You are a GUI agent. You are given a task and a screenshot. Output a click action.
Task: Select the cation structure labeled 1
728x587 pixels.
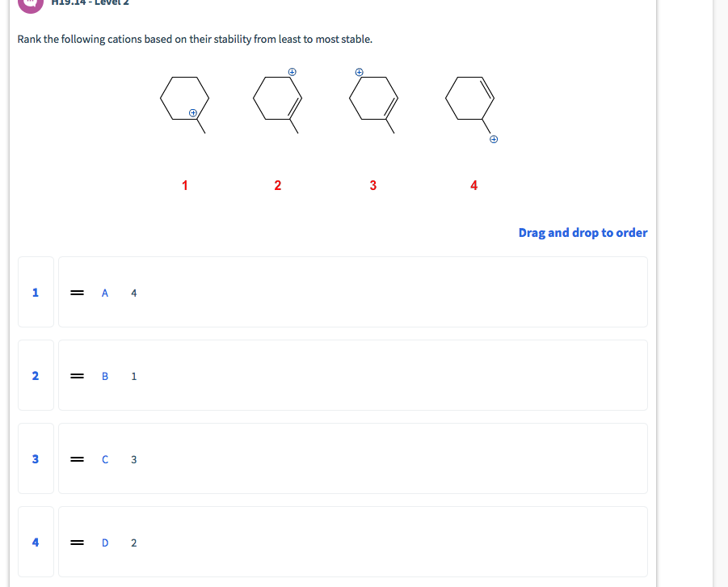[x=183, y=99]
